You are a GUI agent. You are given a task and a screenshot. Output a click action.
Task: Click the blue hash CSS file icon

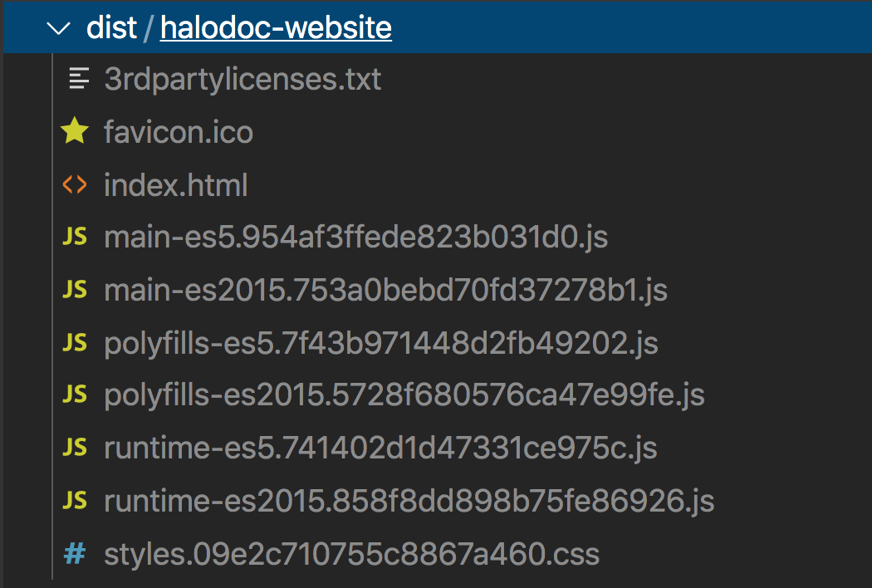point(75,553)
